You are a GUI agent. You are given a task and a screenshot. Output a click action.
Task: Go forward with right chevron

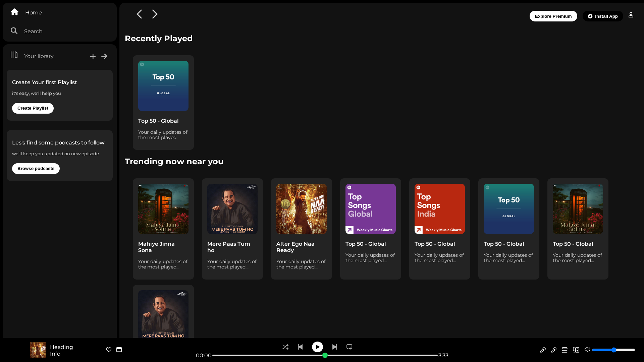pyautogui.click(x=155, y=14)
